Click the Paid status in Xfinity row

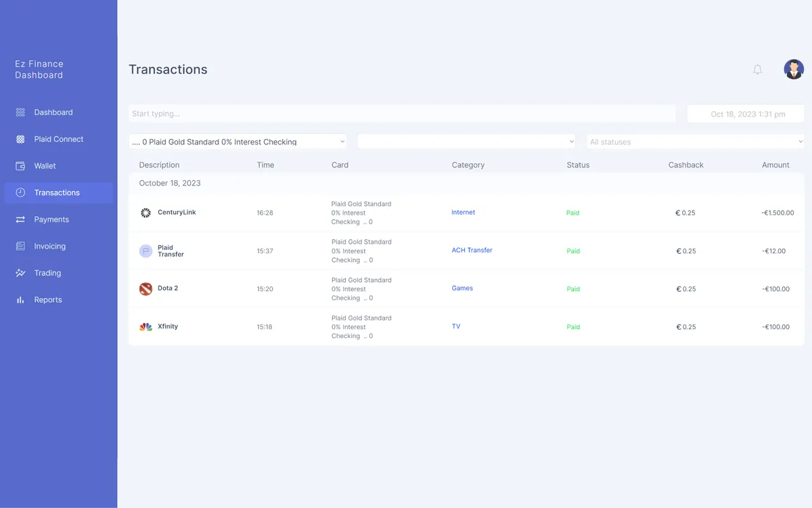[573, 326]
